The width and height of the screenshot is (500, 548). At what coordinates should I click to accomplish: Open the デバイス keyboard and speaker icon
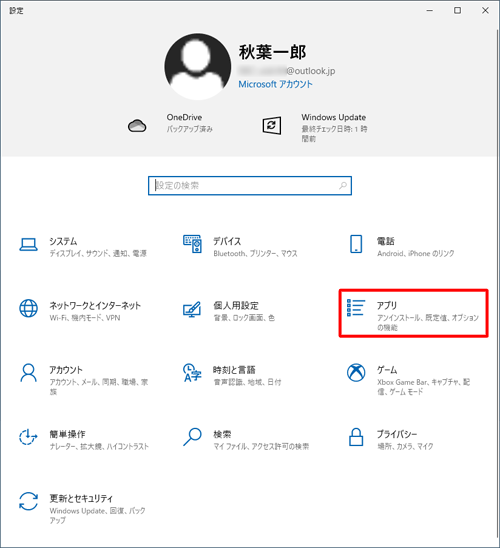coord(193,244)
